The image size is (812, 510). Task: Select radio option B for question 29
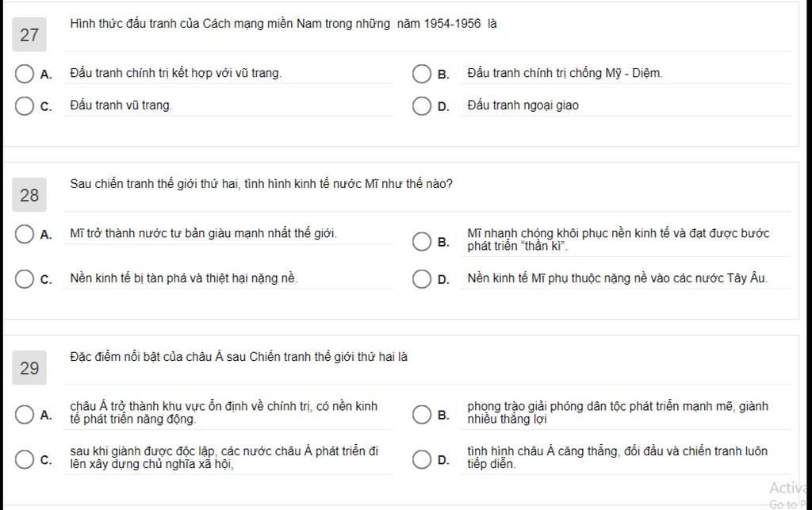point(422,414)
